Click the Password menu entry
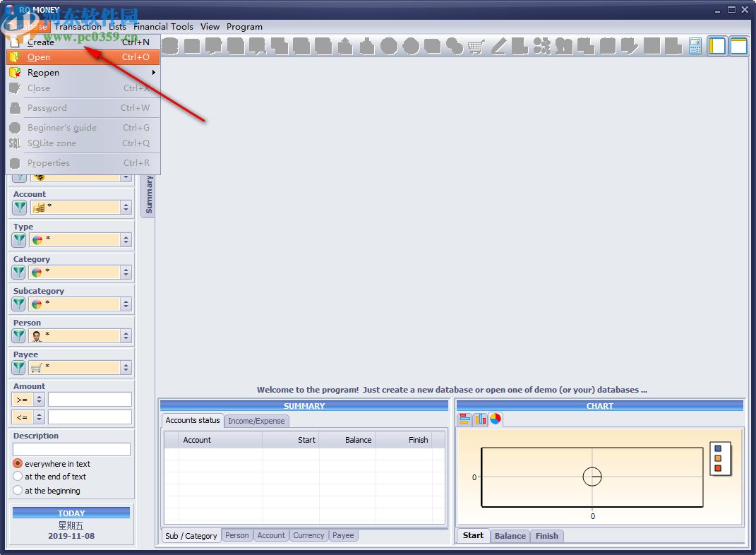756x555 pixels. [83, 108]
